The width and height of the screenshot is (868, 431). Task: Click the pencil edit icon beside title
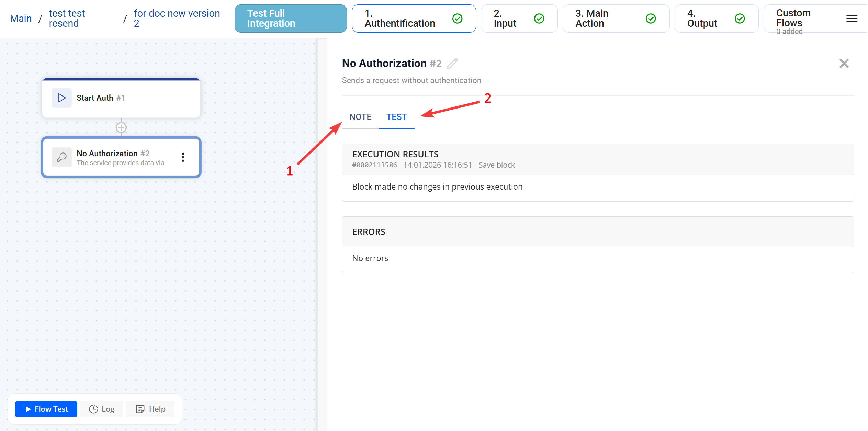[452, 64]
